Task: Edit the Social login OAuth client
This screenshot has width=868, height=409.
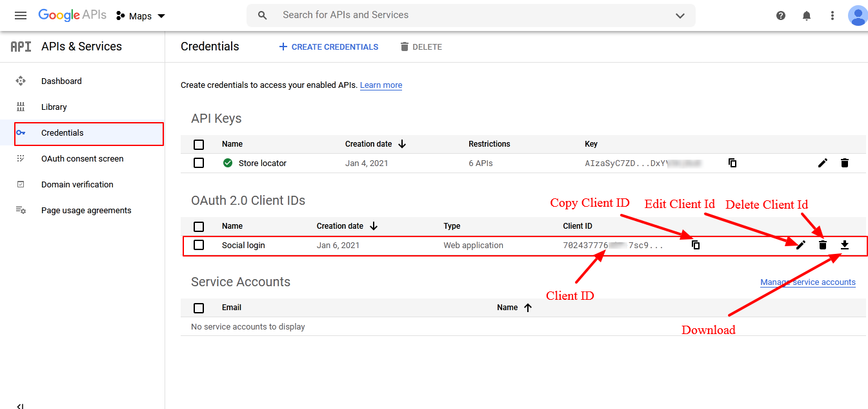Action: point(801,245)
